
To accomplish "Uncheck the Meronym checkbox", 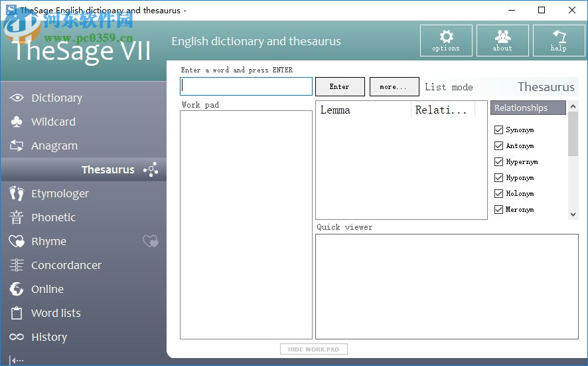I will [x=499, y=209].
